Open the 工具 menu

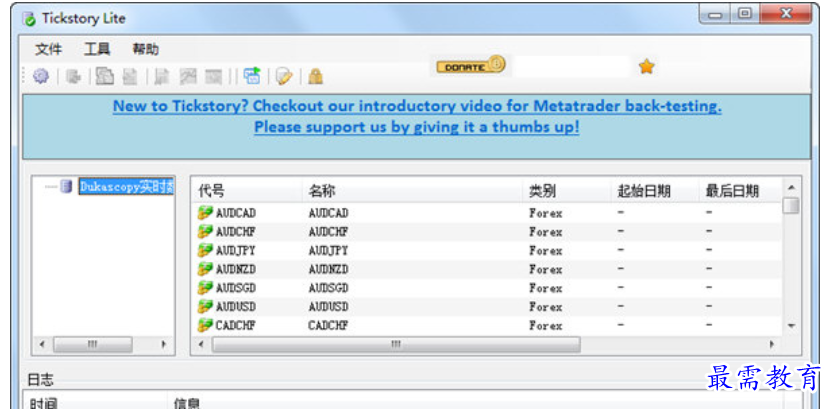(97, 50)
